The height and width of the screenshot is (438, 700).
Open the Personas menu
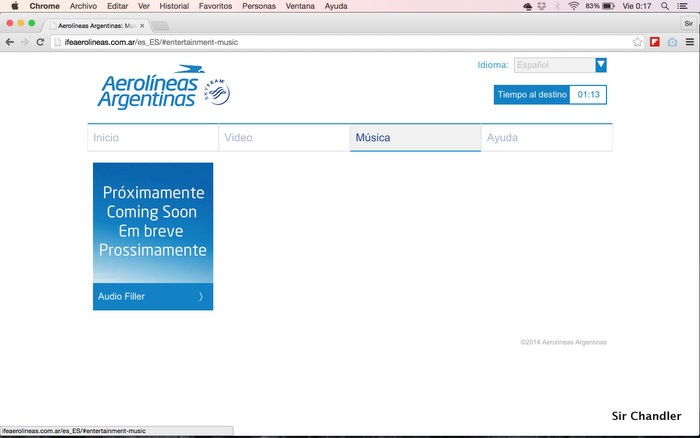(x=259, y=6)
